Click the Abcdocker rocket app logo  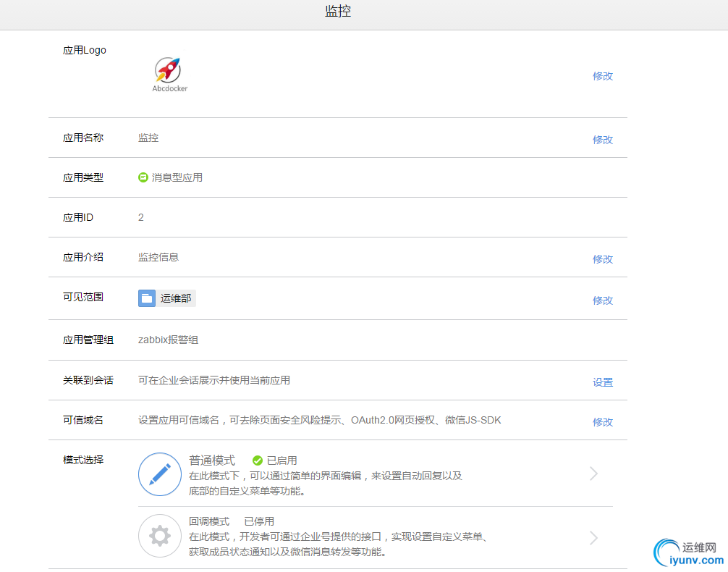(169, 69)
